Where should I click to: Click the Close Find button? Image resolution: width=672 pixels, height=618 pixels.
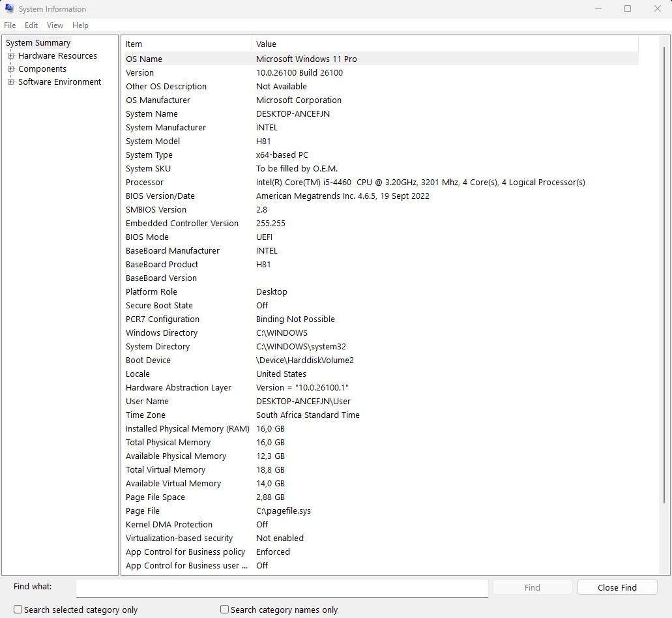click(x=616, y=587)
